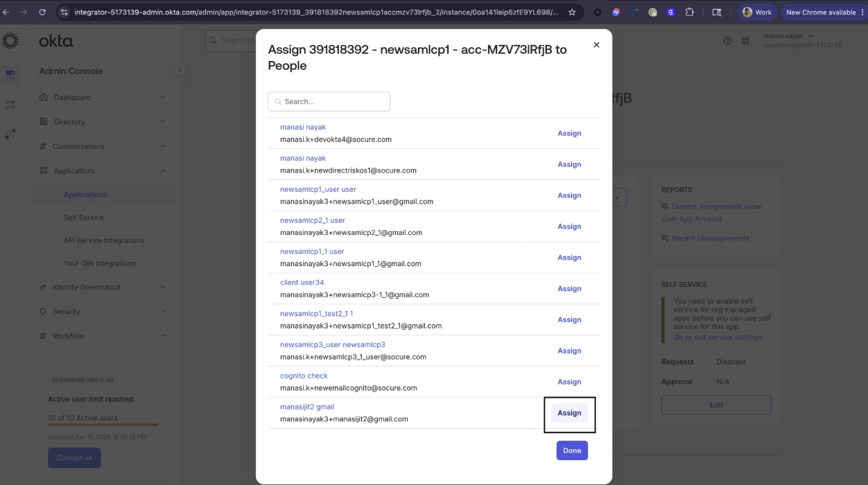Click the Okta sunburst logo icon
The image size is (868, 485).
(x=10, y=41)
